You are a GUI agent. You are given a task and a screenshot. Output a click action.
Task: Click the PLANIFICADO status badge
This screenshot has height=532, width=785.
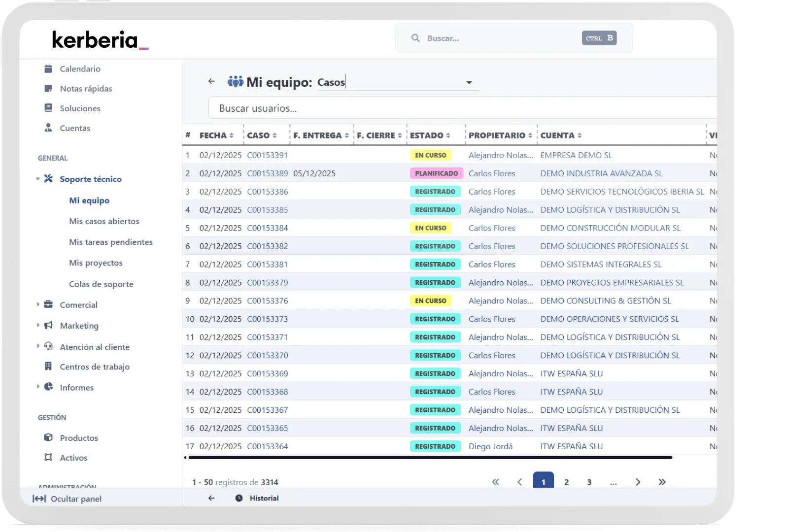click(x=436, y=173)
